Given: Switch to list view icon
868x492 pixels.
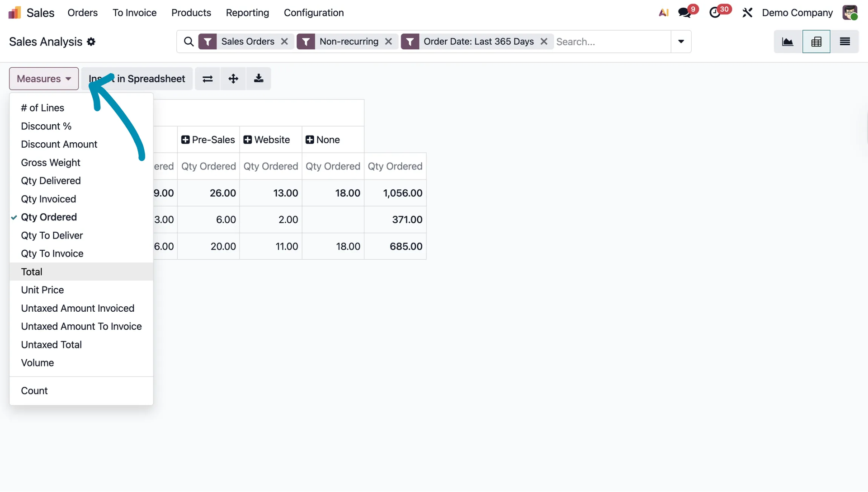Looking at the screenshot, I should pyautogui.click(x=844, y=42).
